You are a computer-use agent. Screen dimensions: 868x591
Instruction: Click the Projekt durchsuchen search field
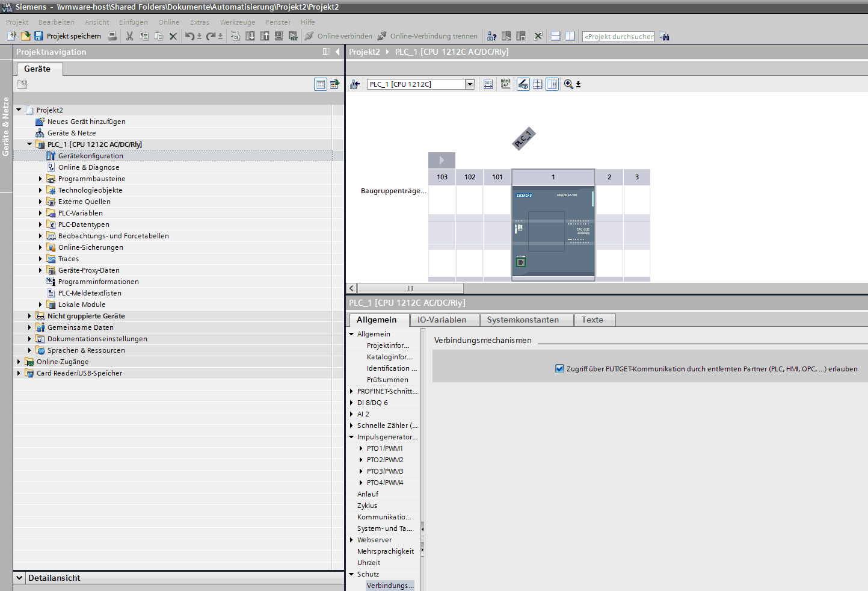pyautogui.click(x=618, y=37)
